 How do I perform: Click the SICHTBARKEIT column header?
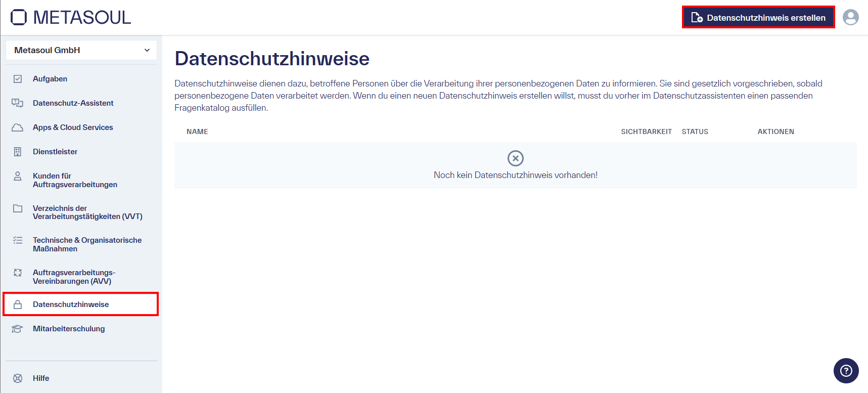647,132
